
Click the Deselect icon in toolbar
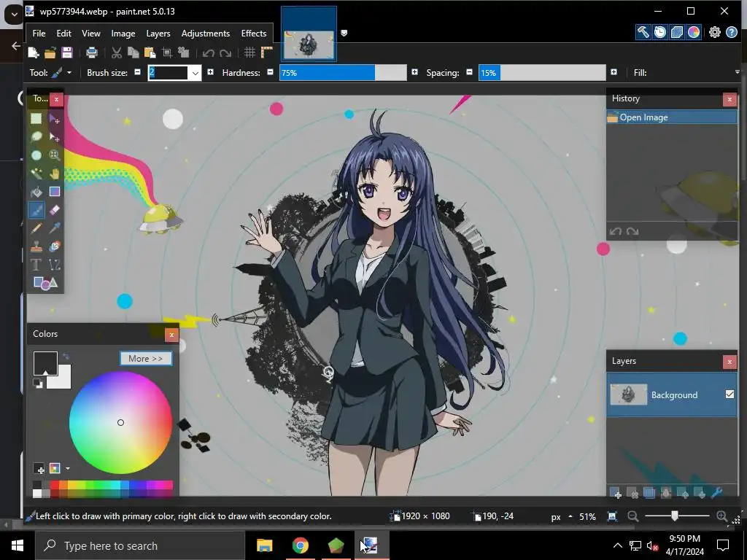click(183, 52)
